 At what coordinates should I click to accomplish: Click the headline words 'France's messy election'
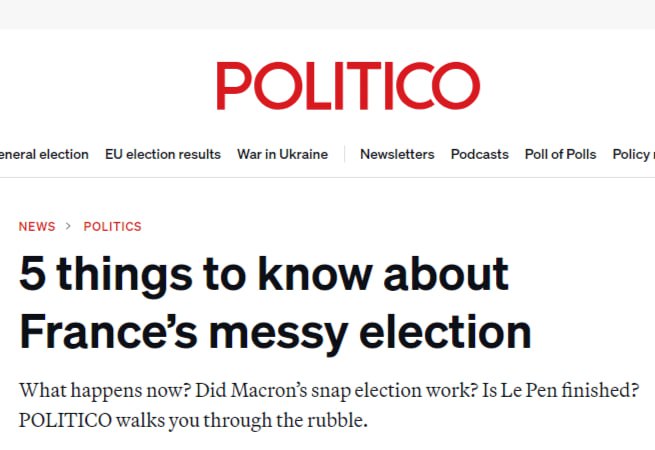[x=275, y=333]
